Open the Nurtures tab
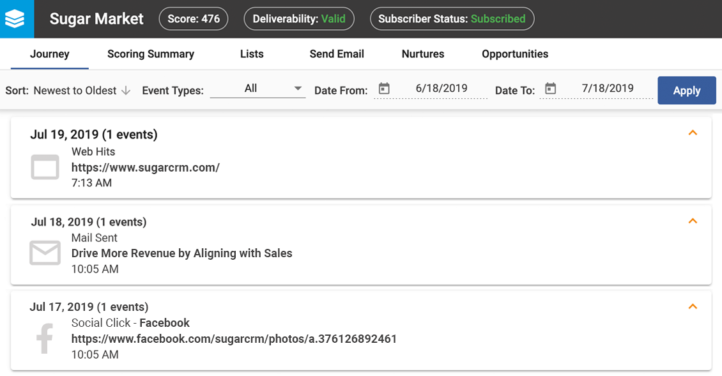The image size is (722, 376). 423,54
